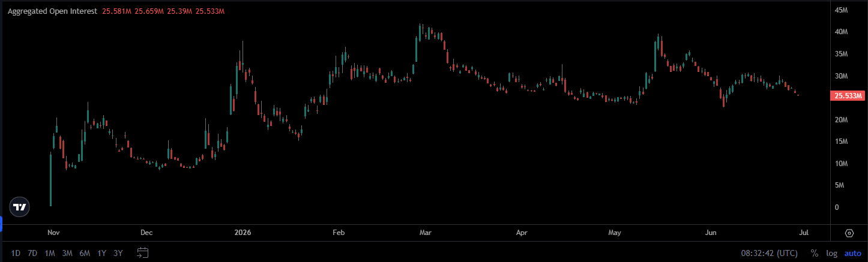Viewport: 868px width, 262px height.
Task: Click the 25.581M open value in legend
Action: pyautogui.click(x=117, y=11)
